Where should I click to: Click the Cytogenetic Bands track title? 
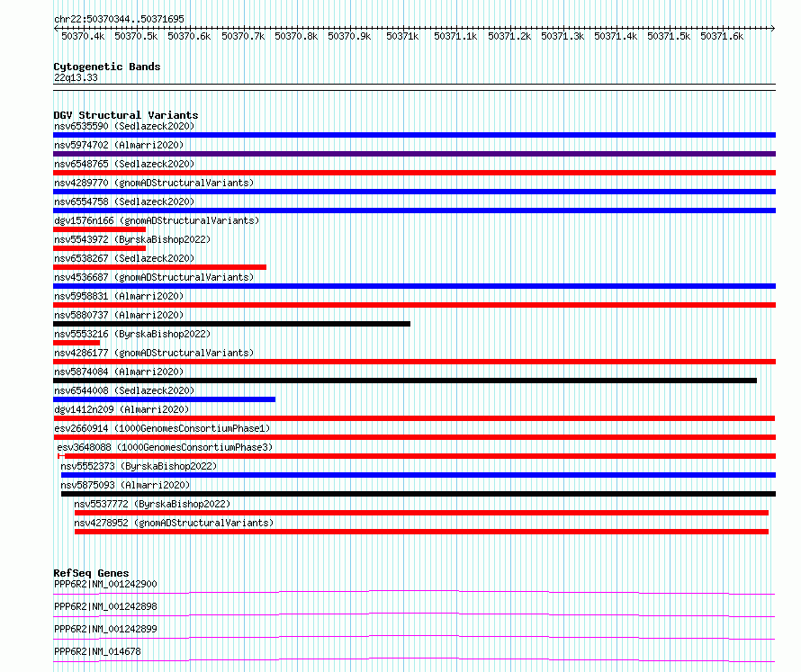[107, 67]
